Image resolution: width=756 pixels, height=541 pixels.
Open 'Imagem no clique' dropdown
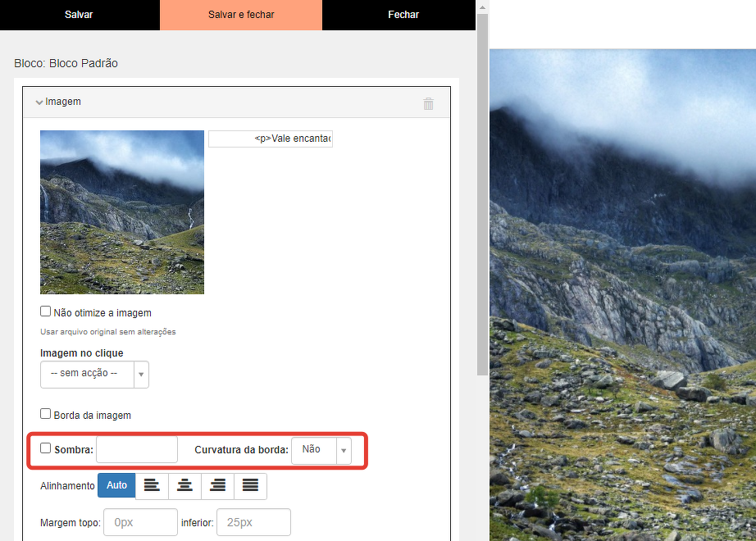coord(94,374)
